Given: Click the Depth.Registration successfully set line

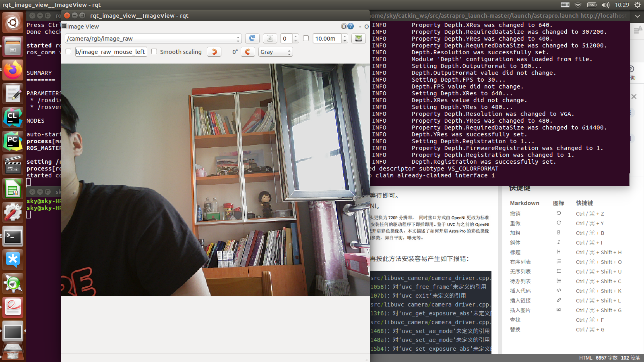Looking at the screenshot, I should click(x=483, y=162).
